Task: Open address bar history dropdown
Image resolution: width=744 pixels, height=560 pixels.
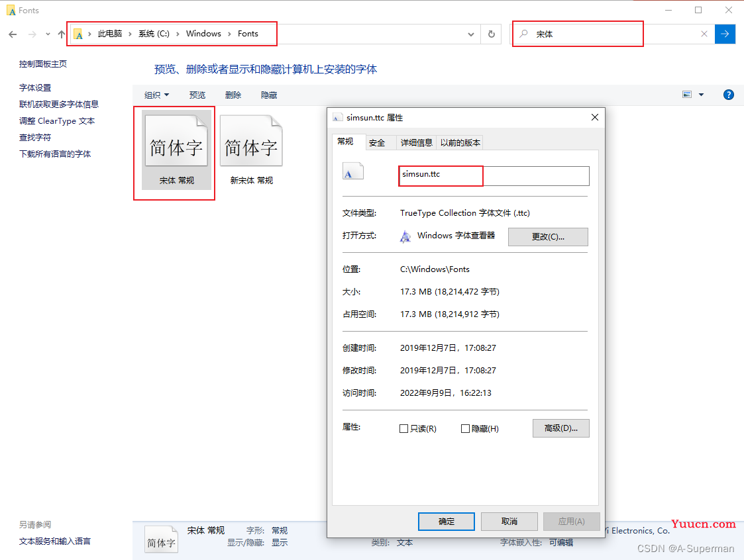Action: 470,34
